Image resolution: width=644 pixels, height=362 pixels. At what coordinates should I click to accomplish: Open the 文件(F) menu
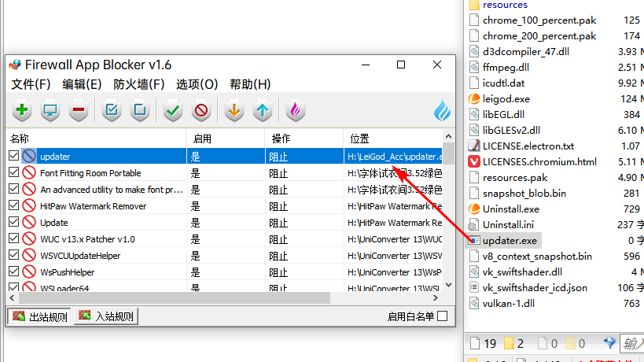pos(31,84)
